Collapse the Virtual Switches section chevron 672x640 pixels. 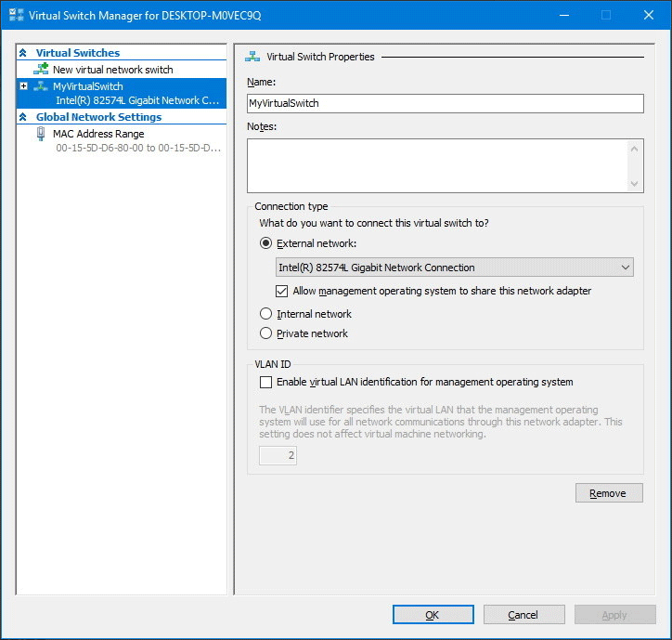[23, 53]
